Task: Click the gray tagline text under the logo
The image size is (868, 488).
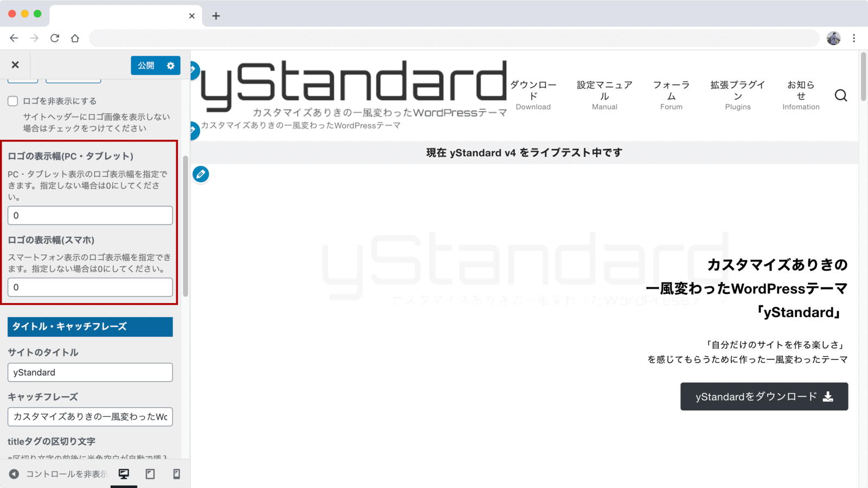Action: pyautogui.click(x=301, y=125)
